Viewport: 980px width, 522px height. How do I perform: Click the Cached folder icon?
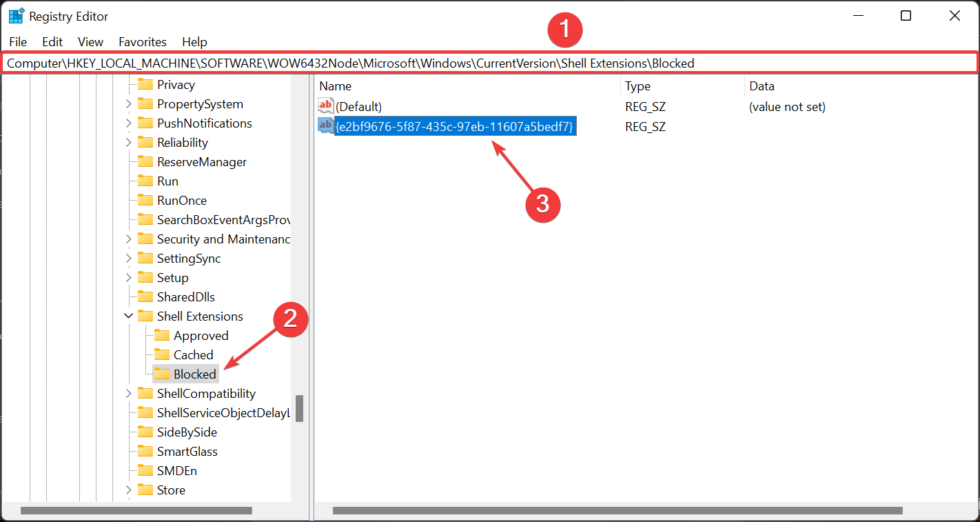click(x=161, y=355)
